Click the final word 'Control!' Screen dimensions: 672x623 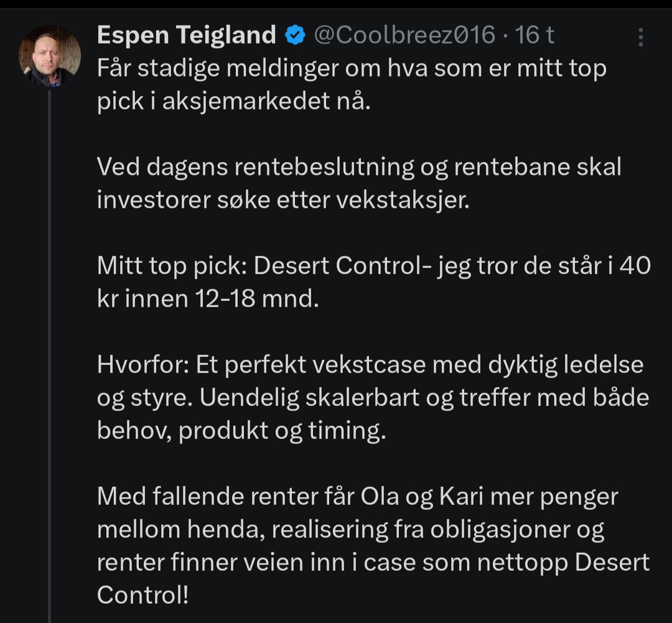click(x=142, y=595)
